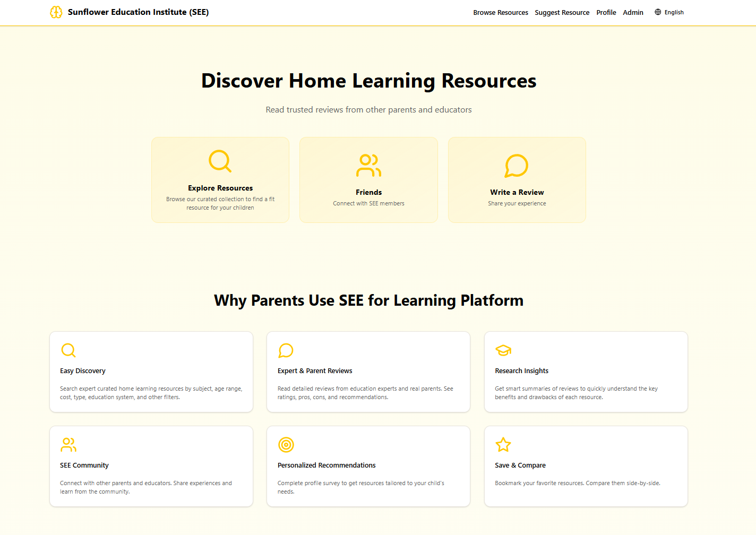
Task: Click "Browse our curated collection" description text
Action: coord(220,203)
